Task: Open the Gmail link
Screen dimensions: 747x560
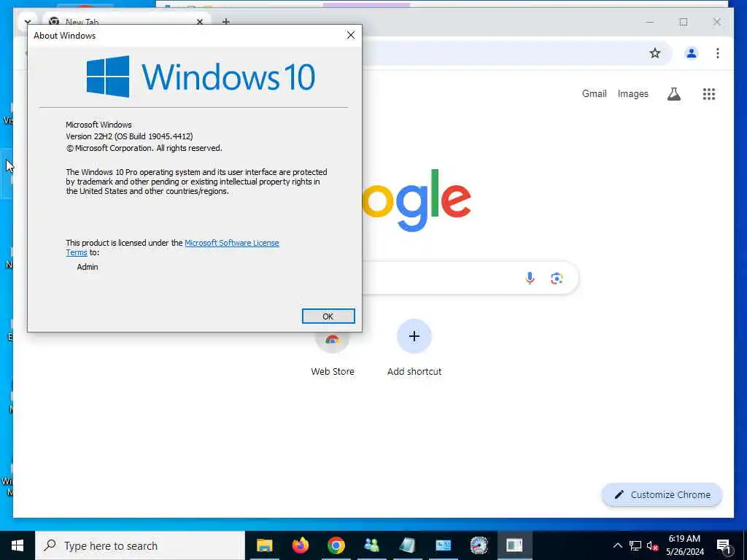Action: (x=594, y=94)
